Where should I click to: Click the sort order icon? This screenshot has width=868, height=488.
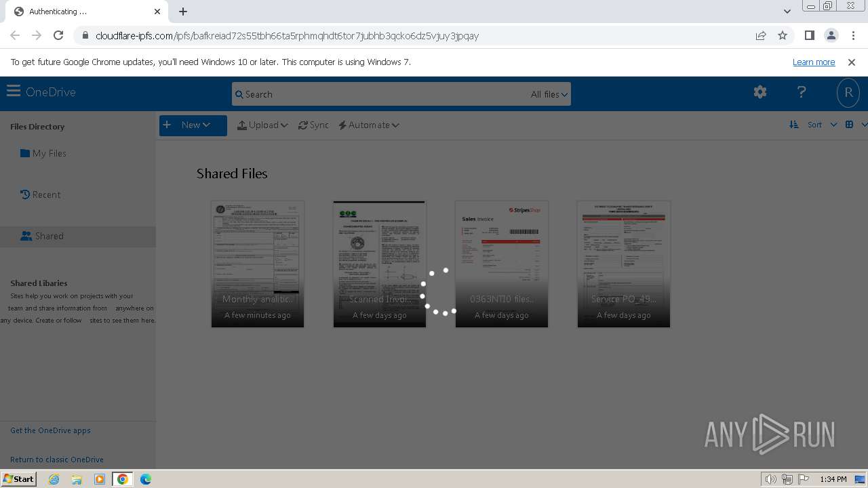tap(793, 125)
